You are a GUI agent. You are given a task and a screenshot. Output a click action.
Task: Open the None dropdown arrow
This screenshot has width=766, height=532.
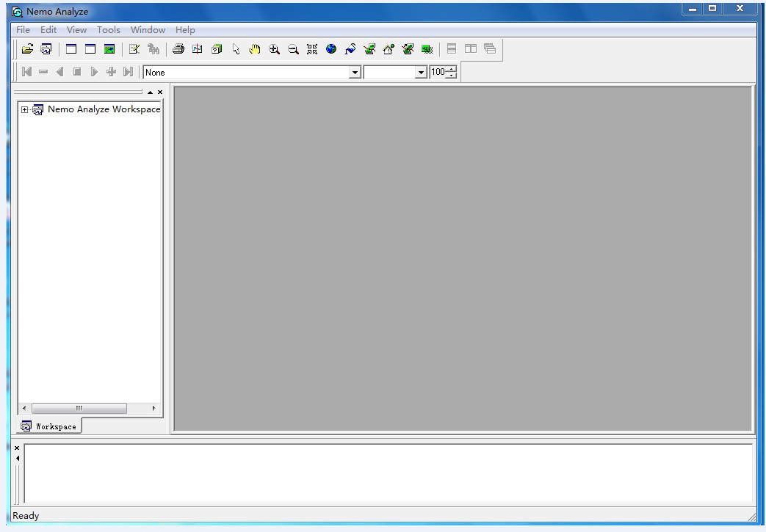(x=355, y=72)
